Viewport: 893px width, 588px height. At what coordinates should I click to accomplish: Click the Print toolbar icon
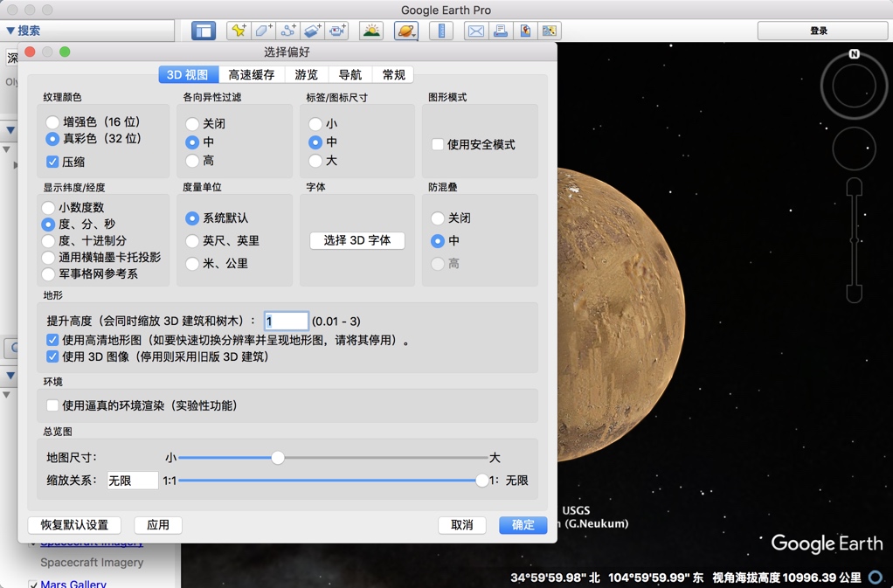(501, 31)
